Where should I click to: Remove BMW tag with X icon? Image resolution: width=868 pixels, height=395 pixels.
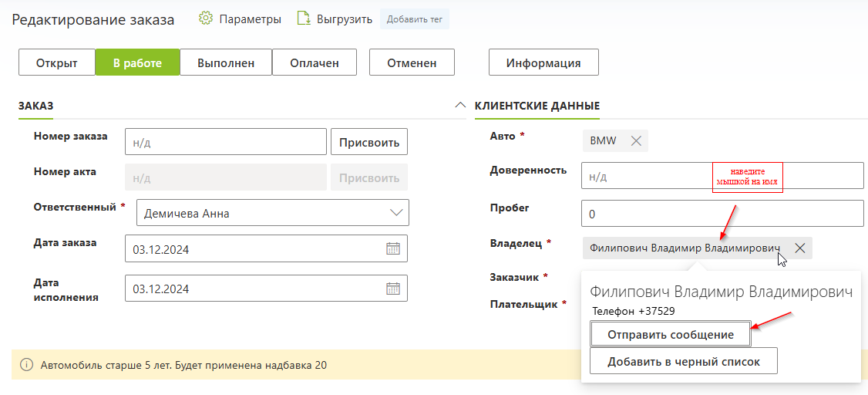click(636, 140)
